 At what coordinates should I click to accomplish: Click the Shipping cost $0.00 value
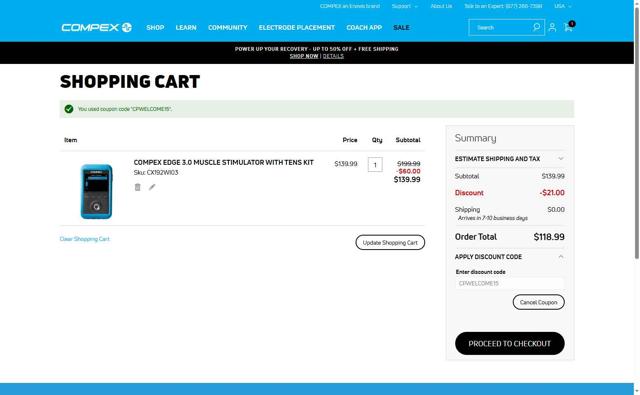pos(556,209)
